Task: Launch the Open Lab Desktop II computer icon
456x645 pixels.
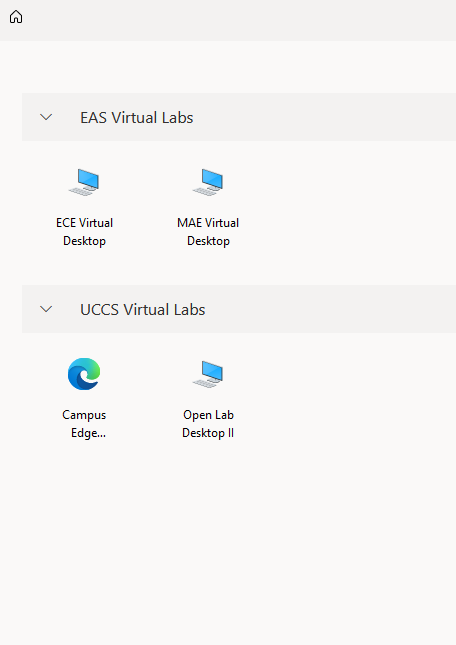Action: point(208,374)
